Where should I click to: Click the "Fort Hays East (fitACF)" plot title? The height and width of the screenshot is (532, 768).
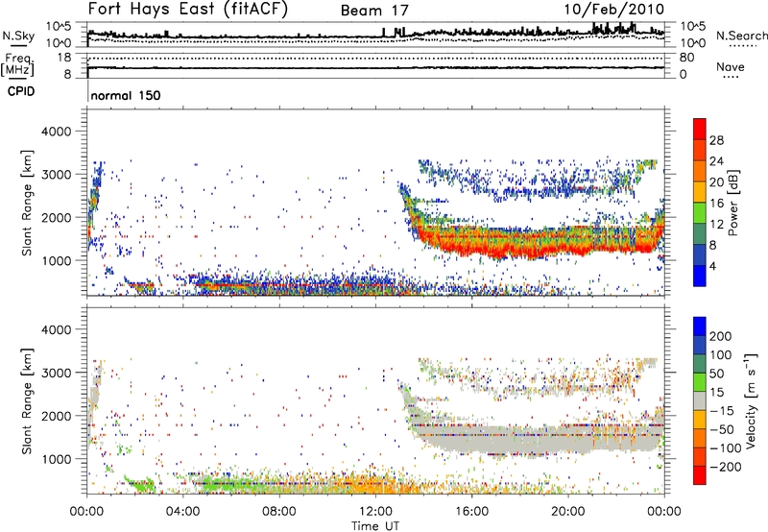pos(188,9)
